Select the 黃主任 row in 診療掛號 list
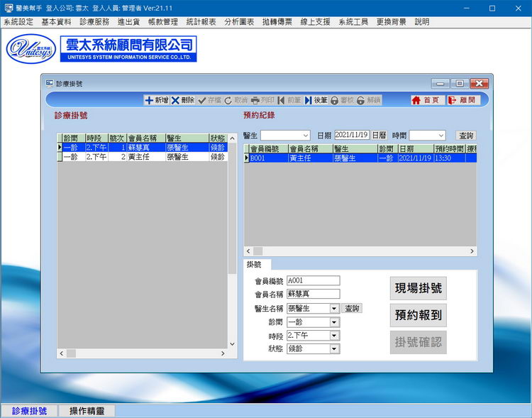The height and width of the screenshot is (418, 532). (x=142, y=158)
